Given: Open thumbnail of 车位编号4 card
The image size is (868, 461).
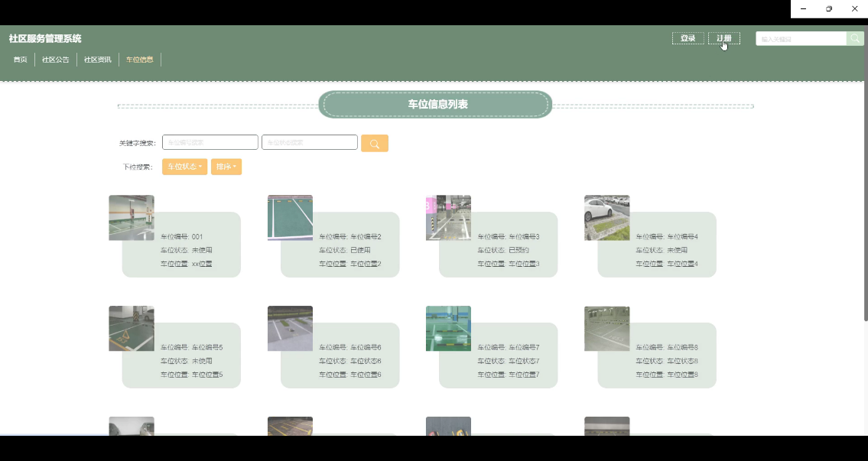Looking at the screenshot, I should click(606, 217).
